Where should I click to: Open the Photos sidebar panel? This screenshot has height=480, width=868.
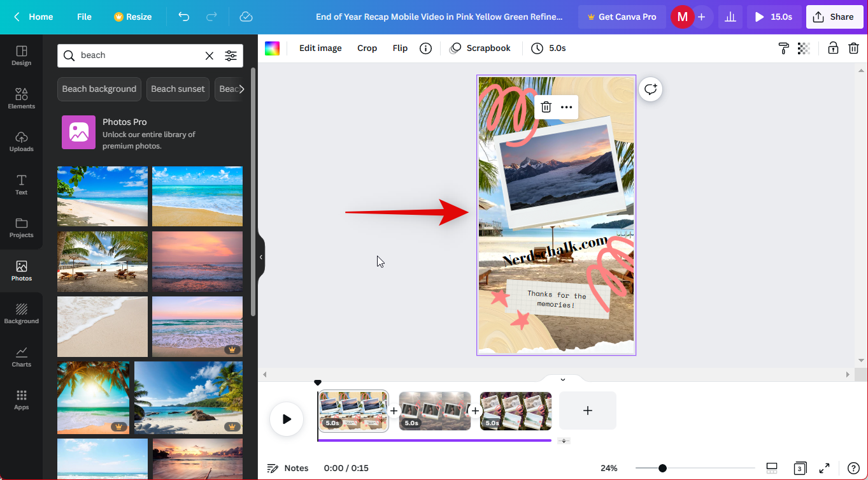tap(21, 270)
